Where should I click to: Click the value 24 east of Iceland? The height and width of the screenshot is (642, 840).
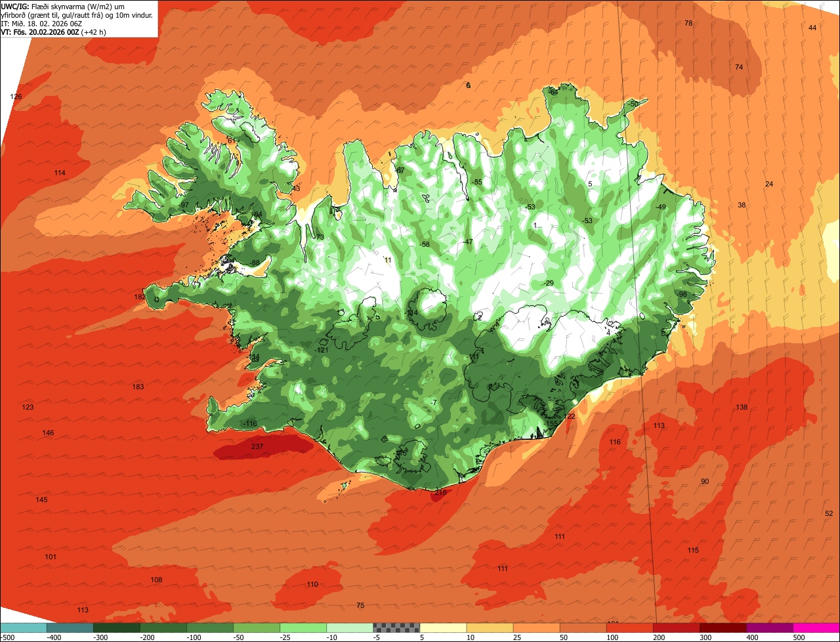click(x=769, y=184)
